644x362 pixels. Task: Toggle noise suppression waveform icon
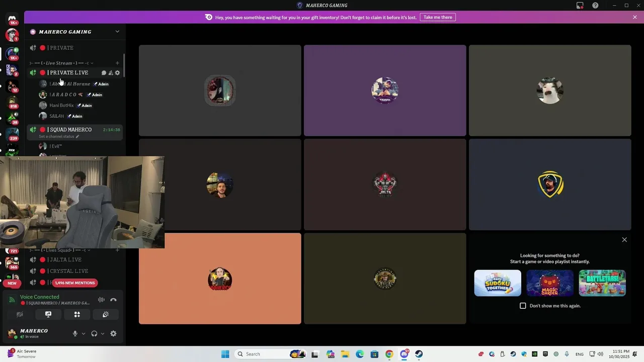(101, 300)
